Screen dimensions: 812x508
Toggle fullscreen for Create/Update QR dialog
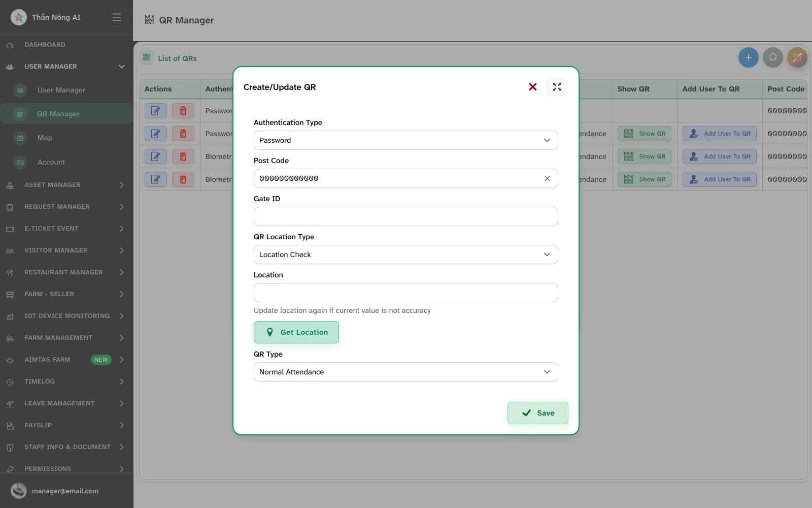click(x=557, y=87)
